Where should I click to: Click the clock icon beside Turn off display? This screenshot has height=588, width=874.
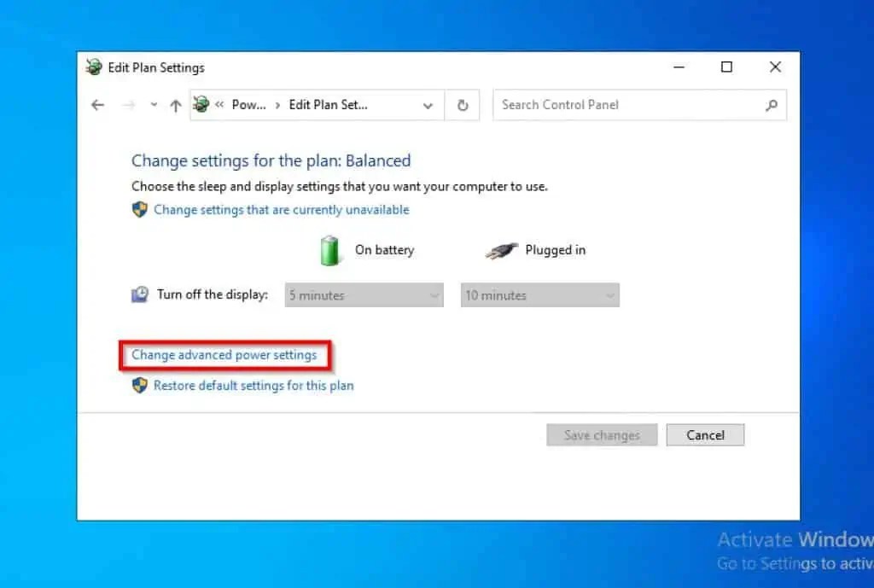tap(139, 294)
